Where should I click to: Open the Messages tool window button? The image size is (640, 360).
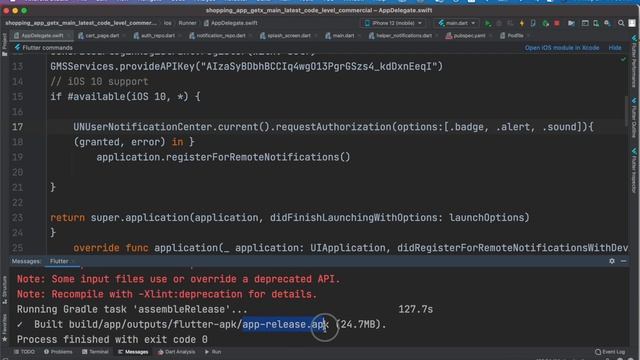click(133, 352)
